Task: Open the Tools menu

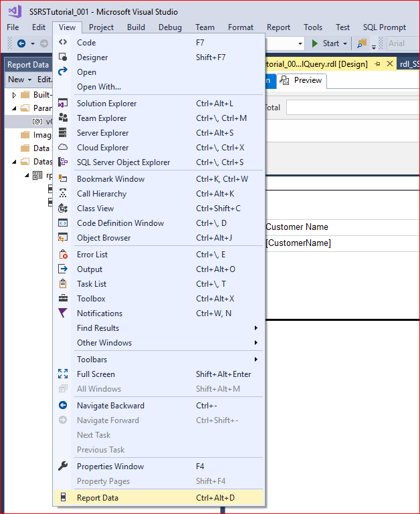Action: tap(313, 27)
